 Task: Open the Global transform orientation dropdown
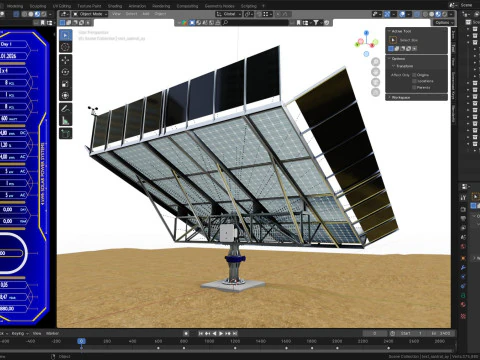[x=228, y=14]
